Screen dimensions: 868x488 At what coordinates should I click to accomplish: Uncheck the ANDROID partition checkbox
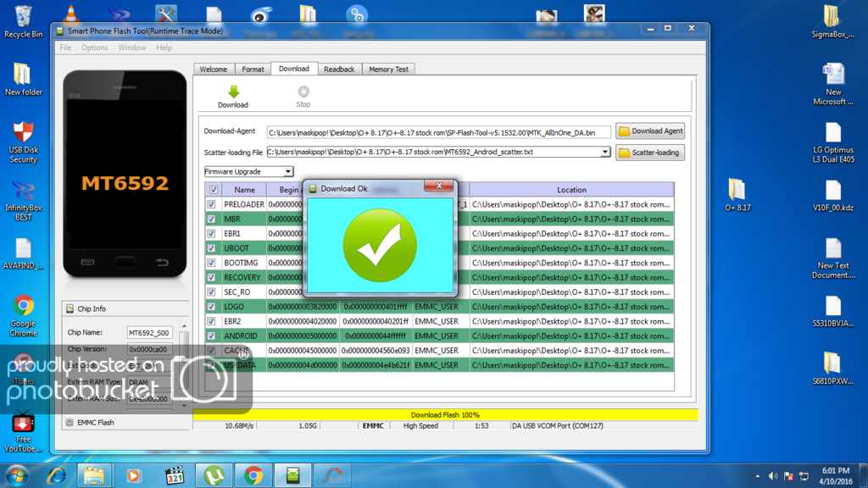[211, 335]
